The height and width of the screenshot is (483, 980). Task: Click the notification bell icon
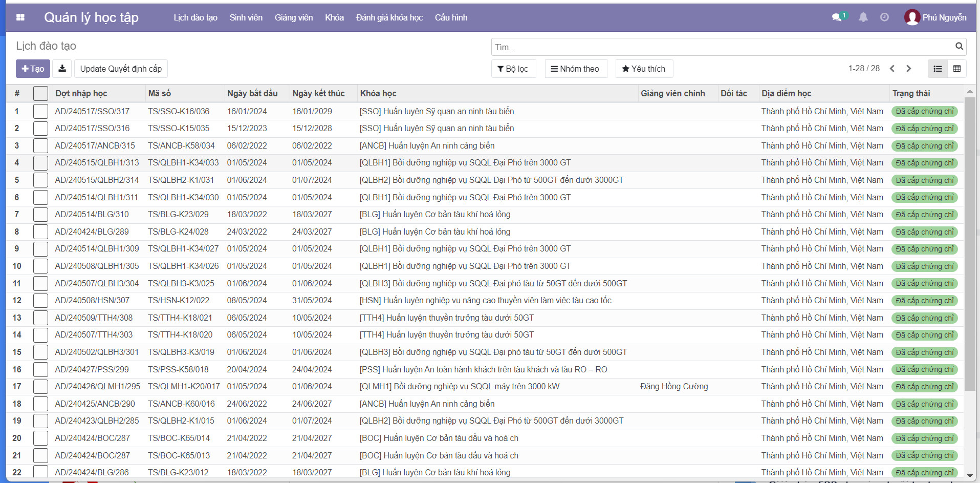point(863,17)
